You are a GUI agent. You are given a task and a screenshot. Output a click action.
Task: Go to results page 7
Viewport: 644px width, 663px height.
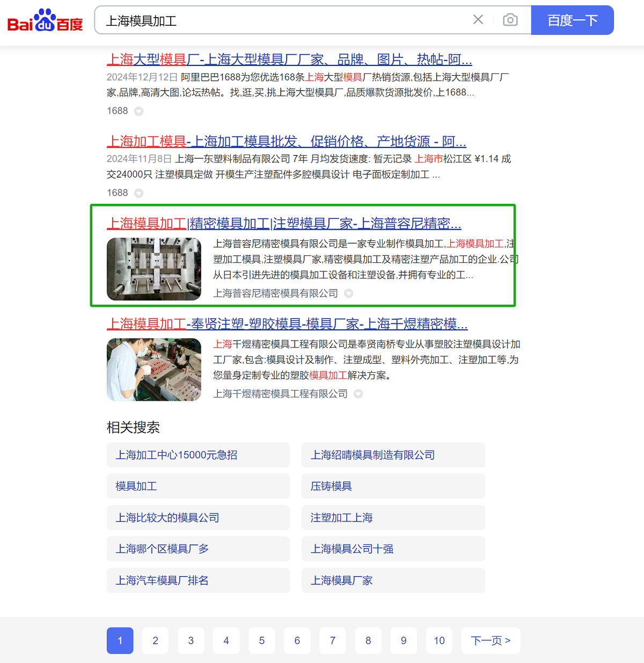click(333, 640)
